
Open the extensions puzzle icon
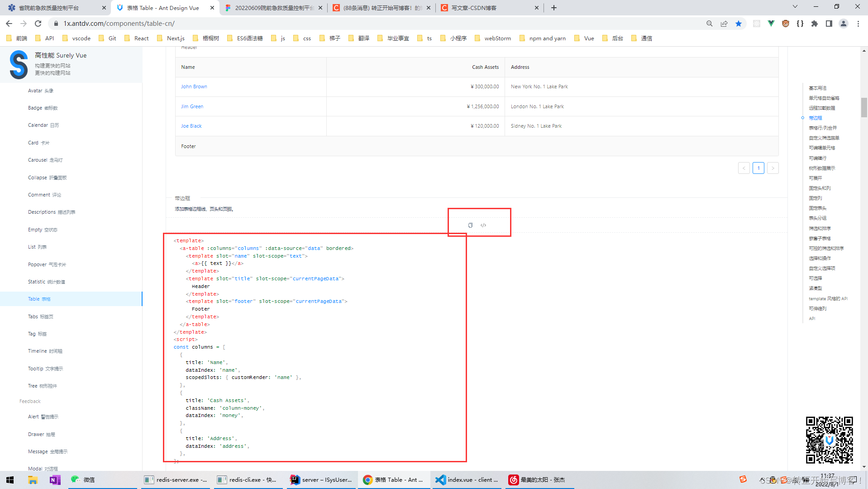pos(815,24)
